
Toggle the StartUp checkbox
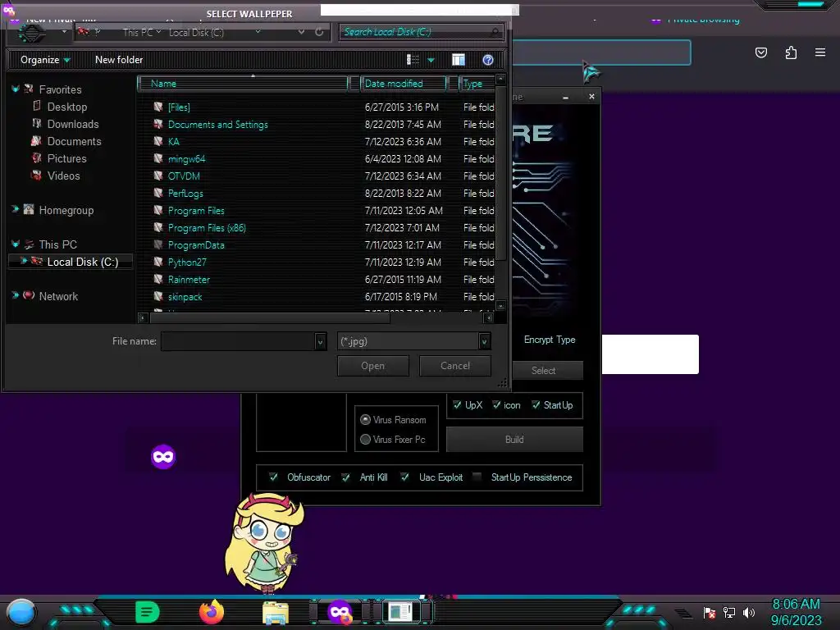click(536, 405)
